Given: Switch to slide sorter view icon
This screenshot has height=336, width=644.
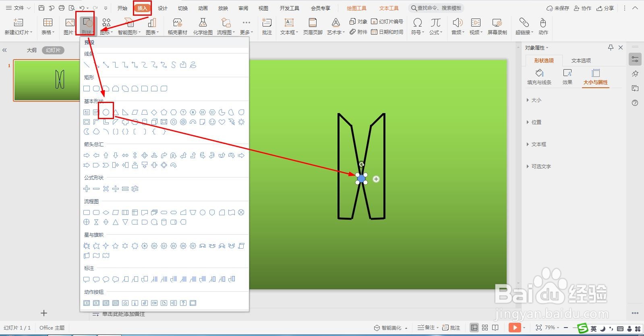Looking at the screenshot, I should tap(485, 328).
